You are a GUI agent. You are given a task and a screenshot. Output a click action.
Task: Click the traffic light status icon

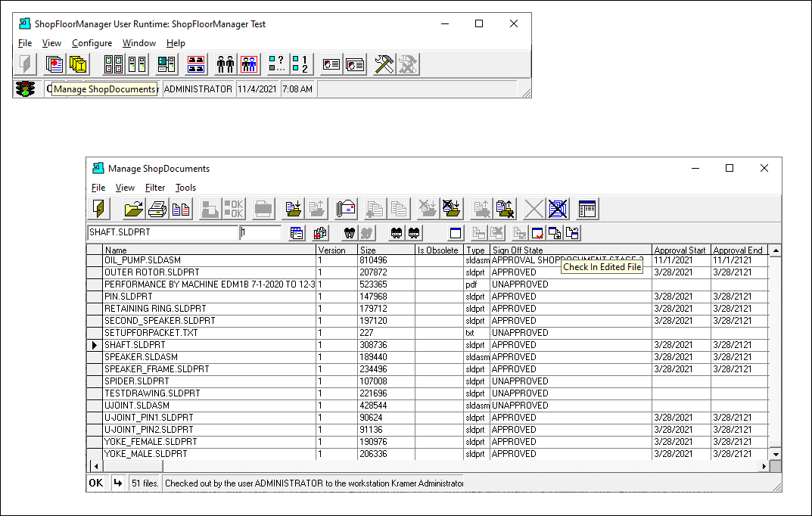pyautogui.click(x=25, y=89)
